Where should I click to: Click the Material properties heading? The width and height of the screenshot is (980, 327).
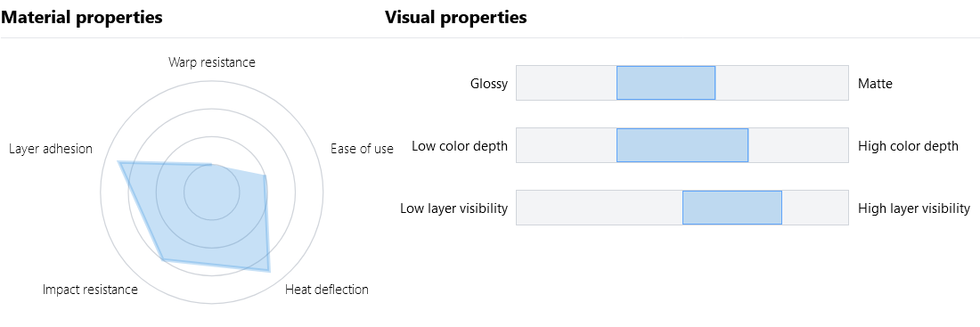click(81, 18)
